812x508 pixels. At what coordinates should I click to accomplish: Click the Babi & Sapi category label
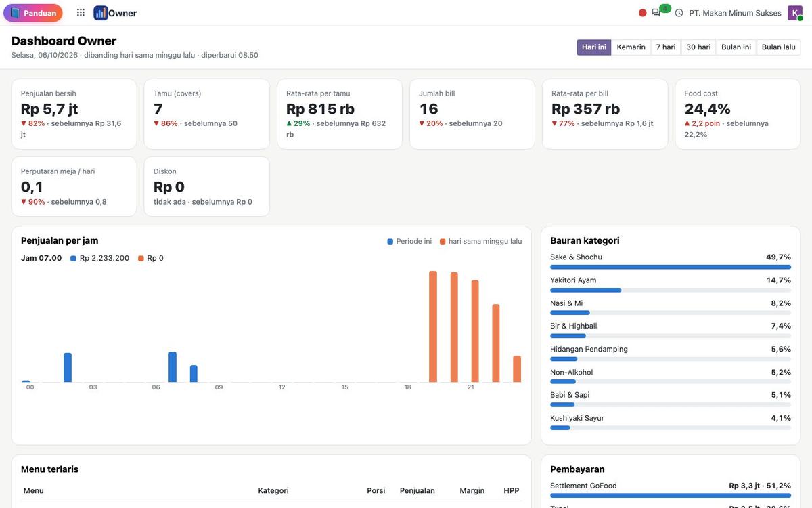point(570,395)
